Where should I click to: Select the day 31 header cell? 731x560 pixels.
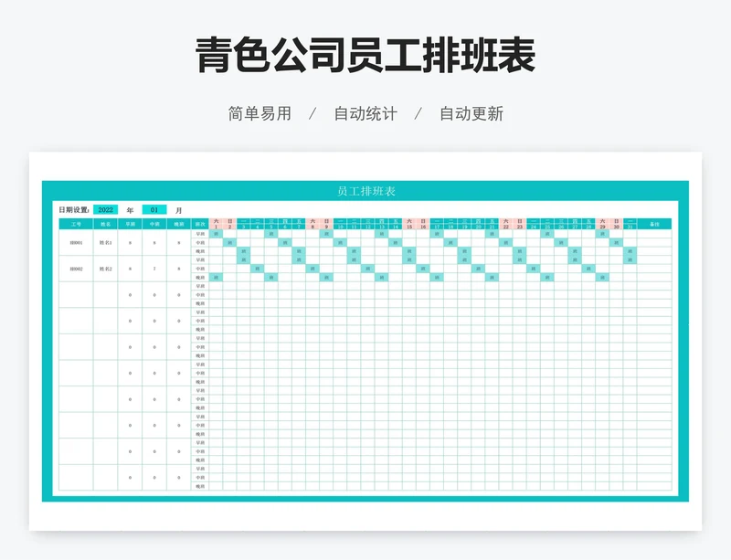point(630,224)
